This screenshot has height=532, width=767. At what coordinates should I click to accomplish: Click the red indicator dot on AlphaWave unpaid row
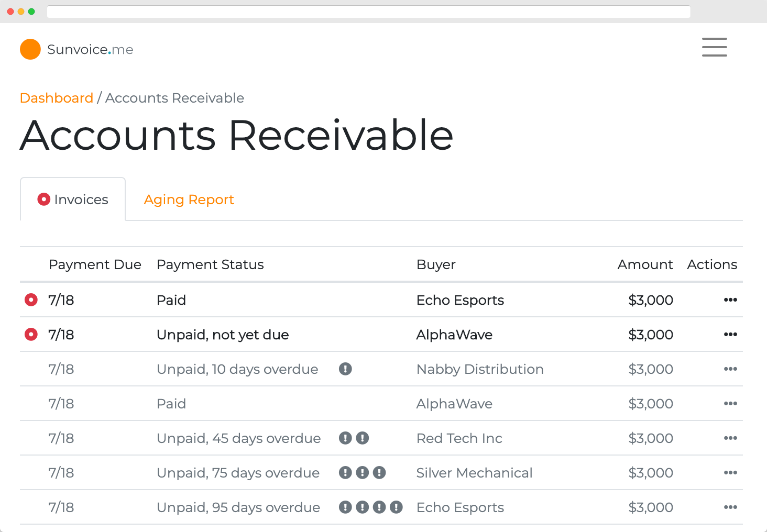(31, 335)
